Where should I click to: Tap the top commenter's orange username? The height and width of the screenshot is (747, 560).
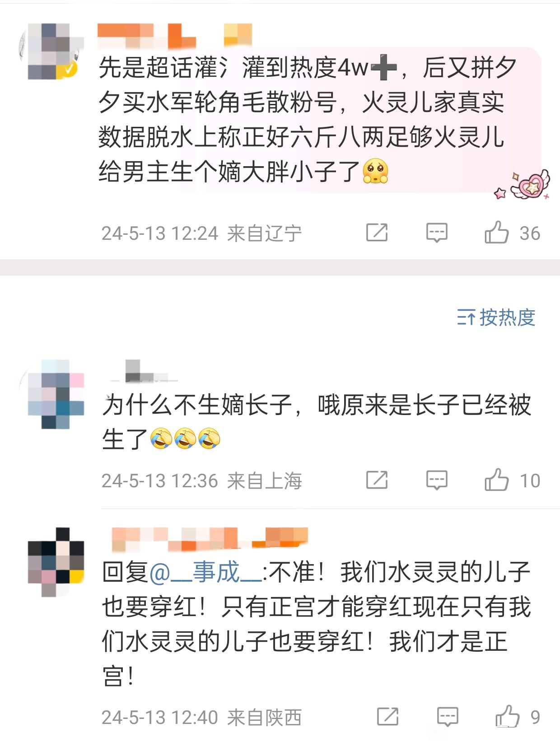pyautogui.click(x=174, y=36)
